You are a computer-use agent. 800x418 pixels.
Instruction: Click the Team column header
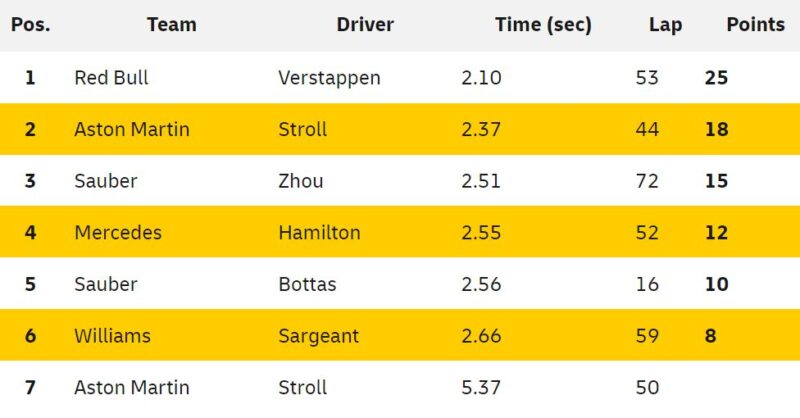171,25
